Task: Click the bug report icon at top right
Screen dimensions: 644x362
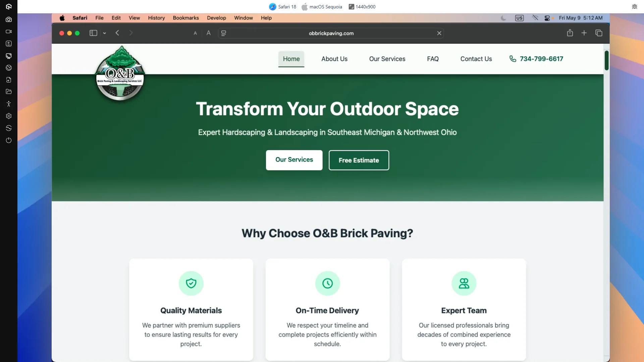Action: pos(634,6)
